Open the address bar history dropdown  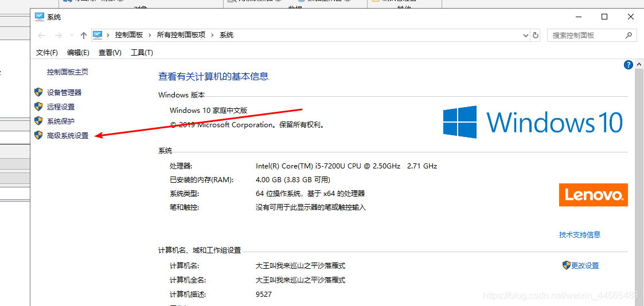526,36
